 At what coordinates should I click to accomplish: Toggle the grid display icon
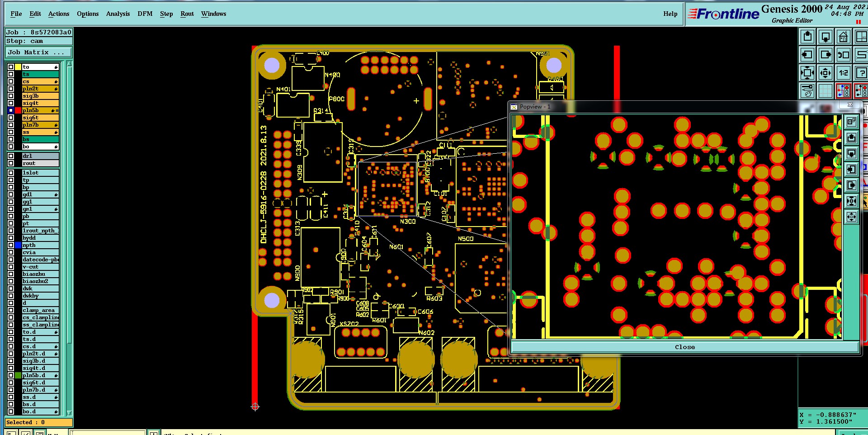(826, 91)
